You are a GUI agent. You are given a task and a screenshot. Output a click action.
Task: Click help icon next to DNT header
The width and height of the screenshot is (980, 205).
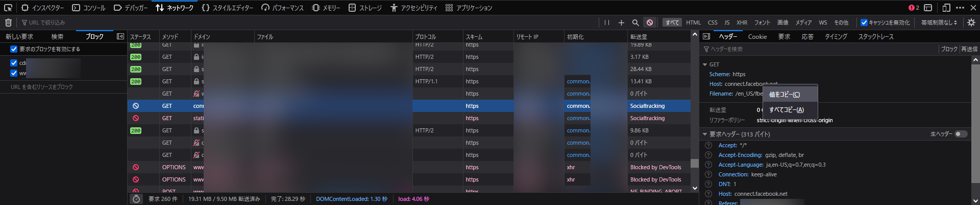tap(708, 184)
